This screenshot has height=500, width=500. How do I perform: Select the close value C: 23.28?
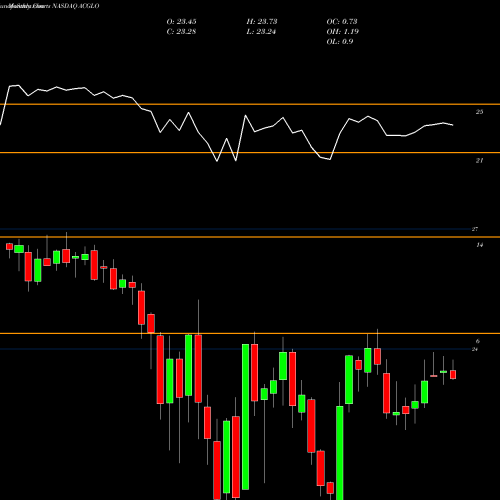[x=181, y=32]
